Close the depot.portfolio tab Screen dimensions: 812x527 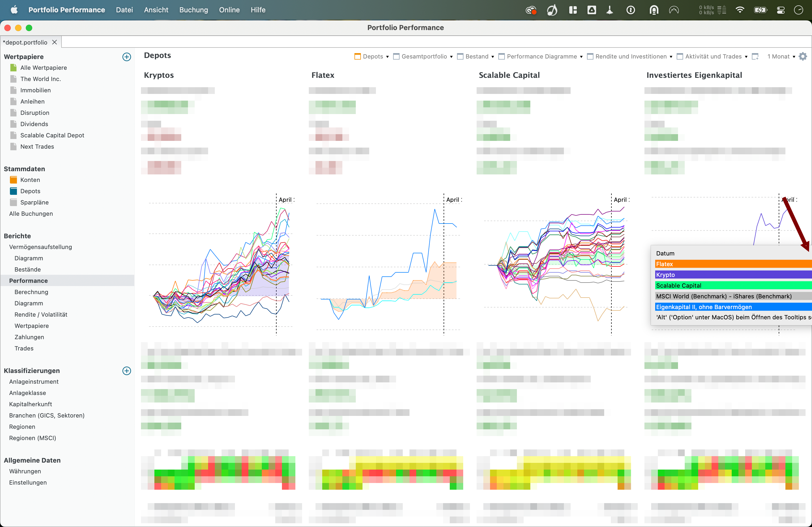[54, 42]
